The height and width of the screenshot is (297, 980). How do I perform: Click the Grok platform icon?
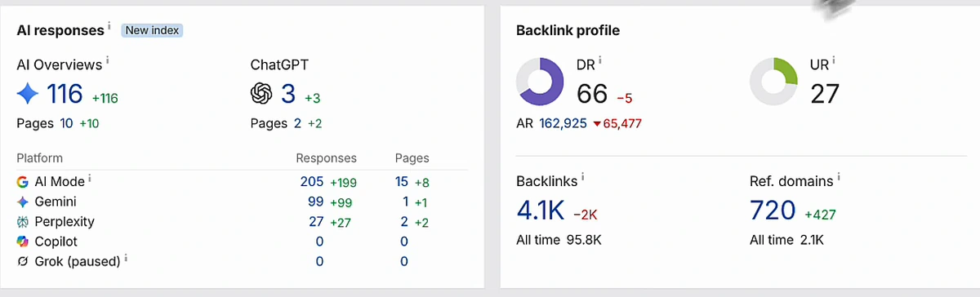(23, 261)
